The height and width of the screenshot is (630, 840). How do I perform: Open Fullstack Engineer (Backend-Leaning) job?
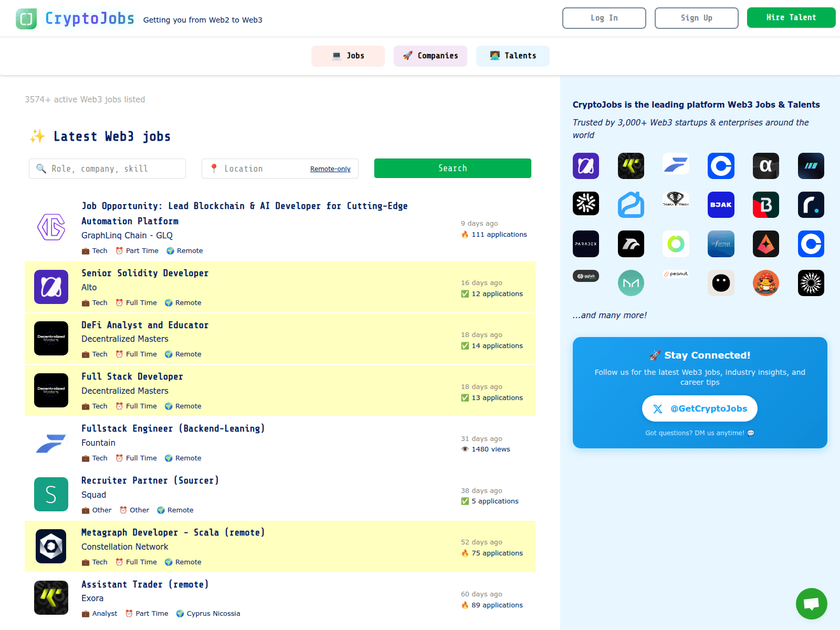coord(173,428)
